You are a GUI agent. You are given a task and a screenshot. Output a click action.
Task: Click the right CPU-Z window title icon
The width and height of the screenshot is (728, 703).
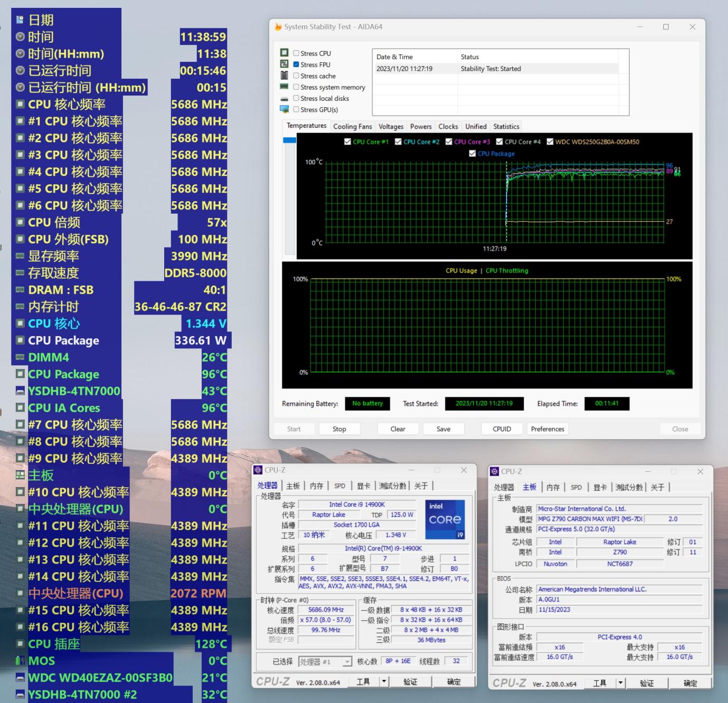(495, 471)
